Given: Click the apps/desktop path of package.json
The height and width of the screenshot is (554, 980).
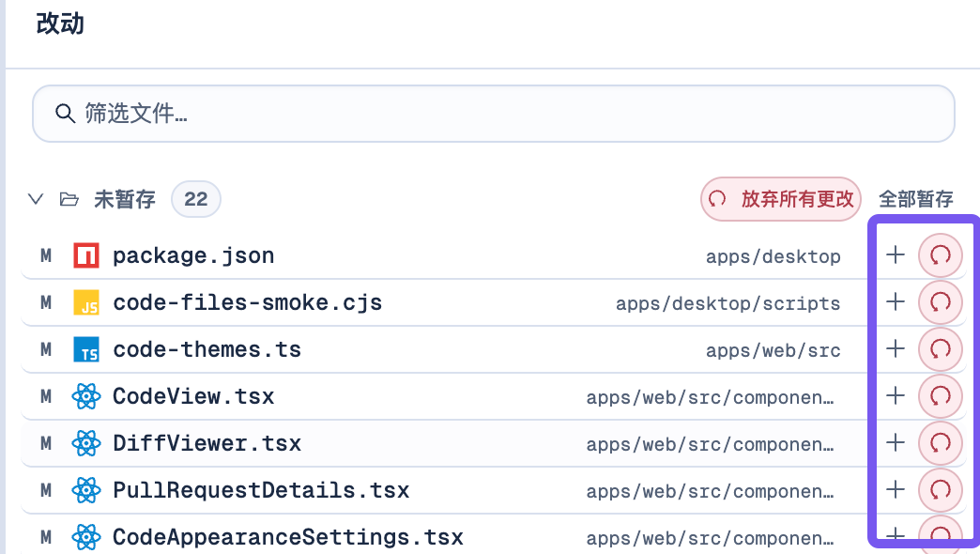Looking at the screenshot, I should coord(773,256).
